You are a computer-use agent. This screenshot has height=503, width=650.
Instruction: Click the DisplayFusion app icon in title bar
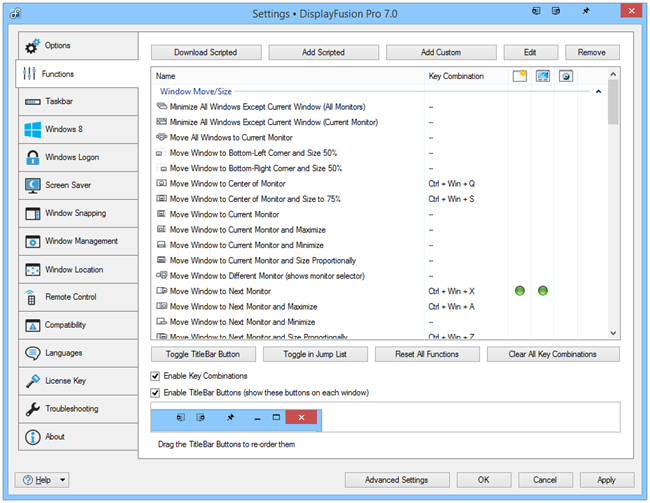pos(16,13)
